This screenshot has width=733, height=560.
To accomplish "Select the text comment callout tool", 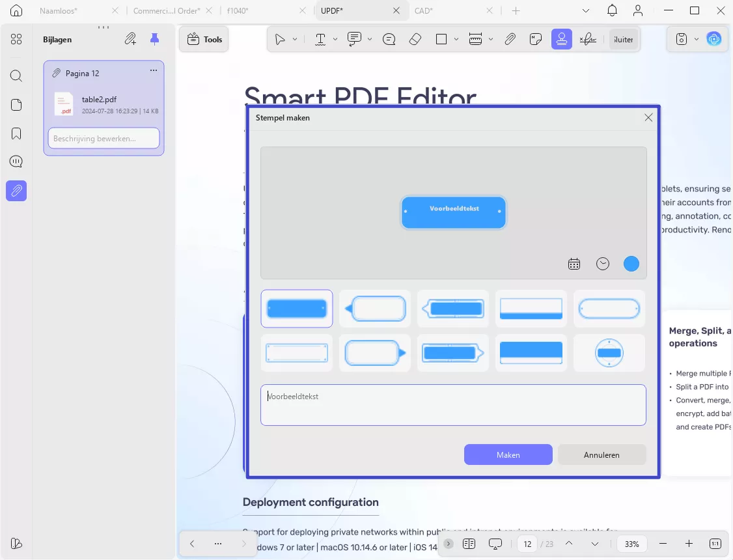I will pyautogui.click(x=354, y=39).
